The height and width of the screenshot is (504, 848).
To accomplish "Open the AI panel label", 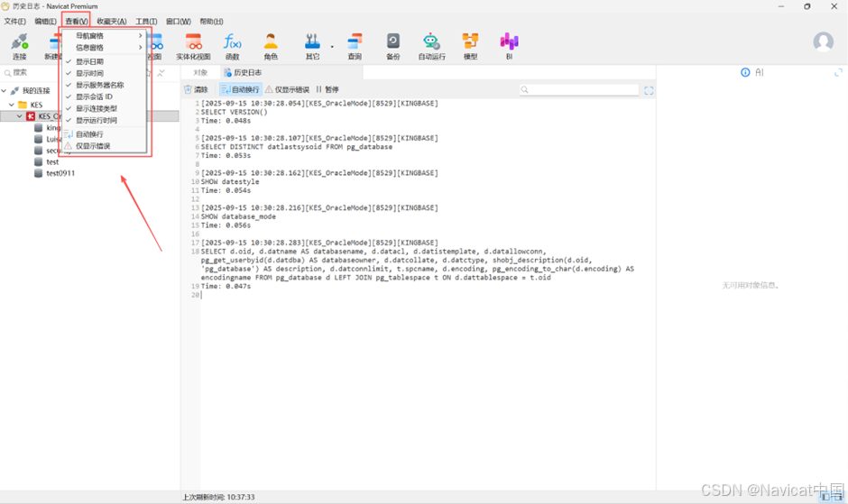I will pyautogui.click(x=760, y=72).
